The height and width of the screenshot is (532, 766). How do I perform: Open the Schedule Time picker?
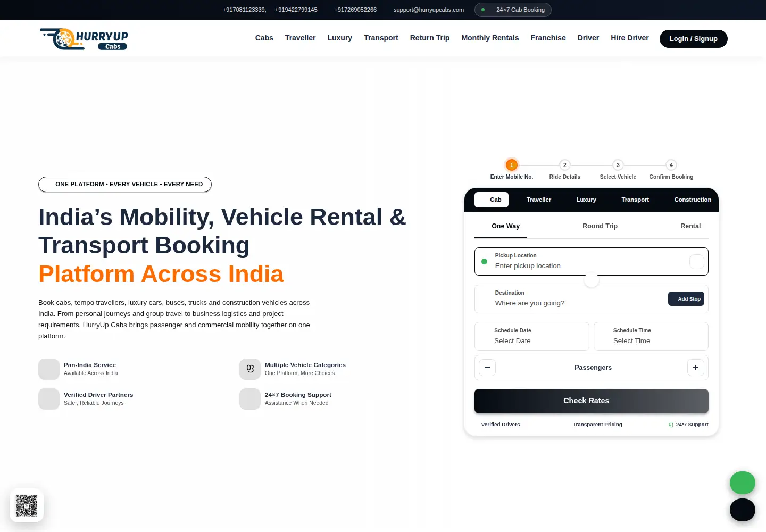651,336
